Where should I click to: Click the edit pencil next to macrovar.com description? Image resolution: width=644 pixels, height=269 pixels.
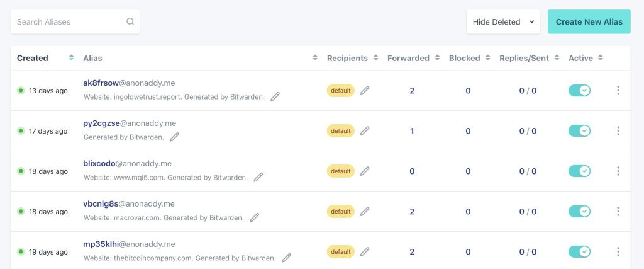254,217
